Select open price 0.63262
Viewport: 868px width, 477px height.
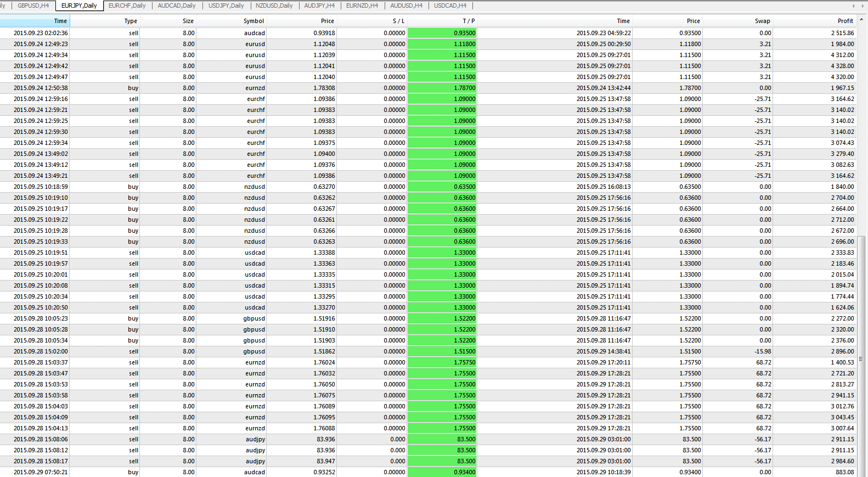pos(324,198)
